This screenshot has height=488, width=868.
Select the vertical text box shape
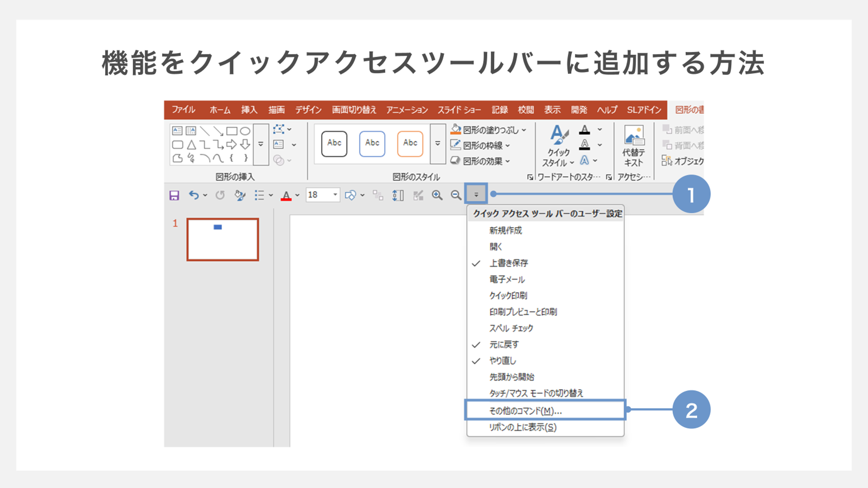(x=191, y=130)
